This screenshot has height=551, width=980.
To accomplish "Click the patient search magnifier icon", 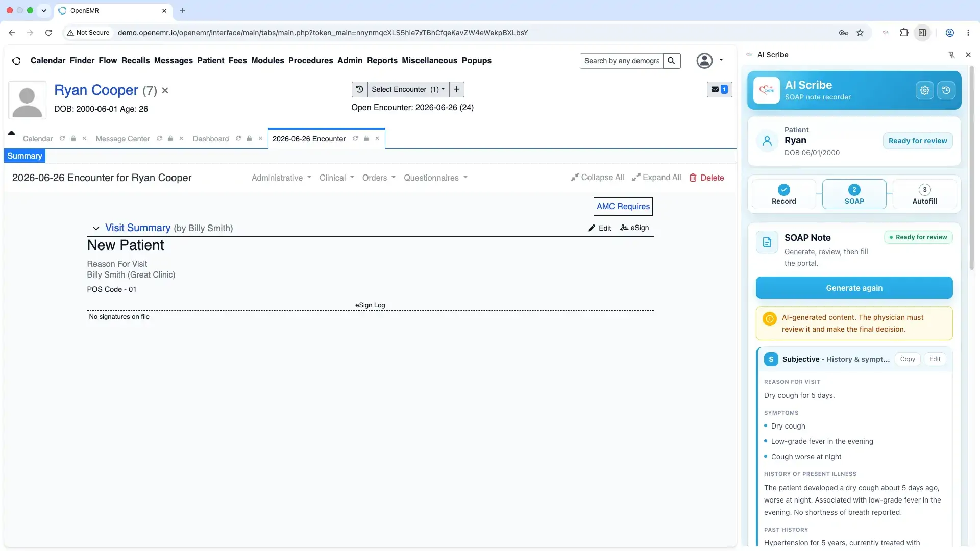I will pyautogui.click(x=671, y=61).
